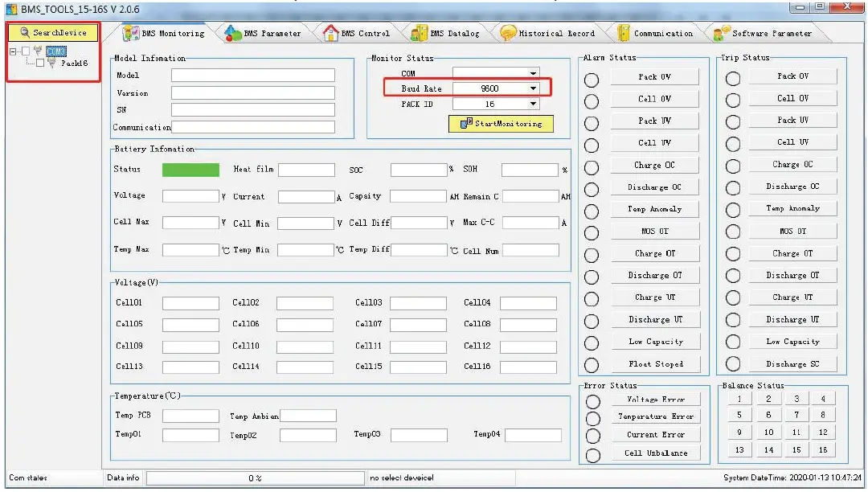Click the COM3 port plug icon
868x492 pixels.
pos(39,51)
